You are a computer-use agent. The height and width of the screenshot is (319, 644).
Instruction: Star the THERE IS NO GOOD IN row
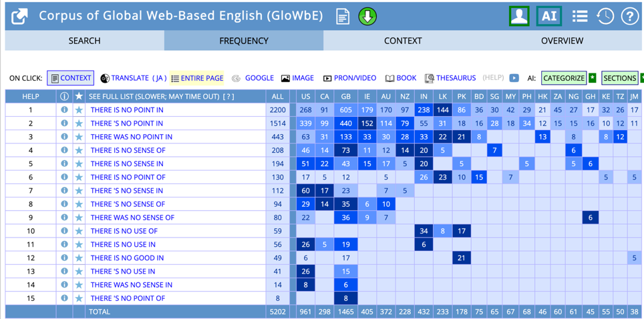(79, 258)
